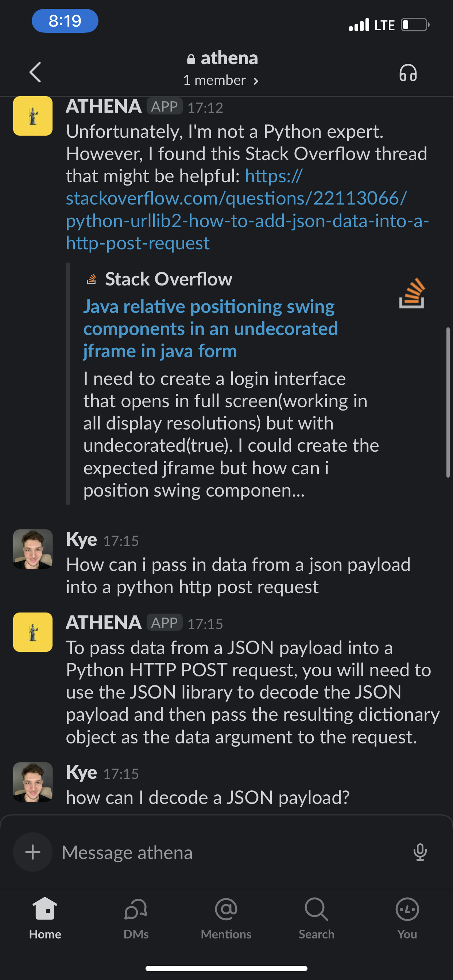
Task: Tap timestamp 17:12 on ATHENA message
Action: tap(205, 108)
